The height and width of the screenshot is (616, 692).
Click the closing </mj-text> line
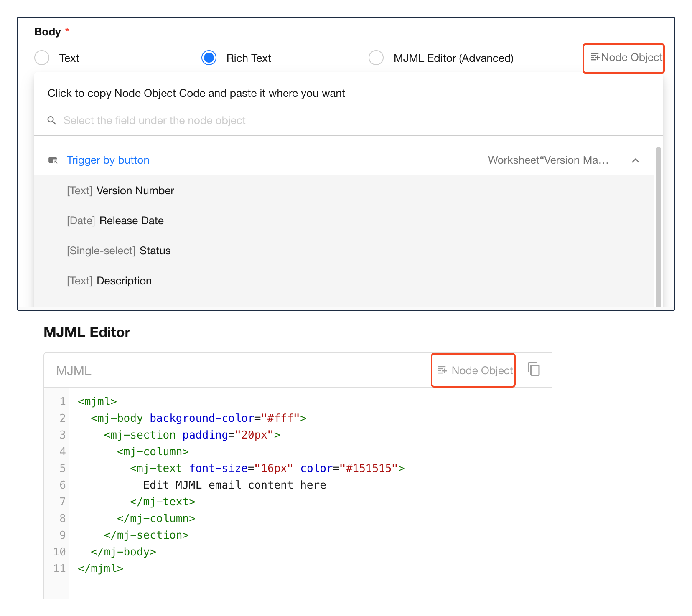pos(163,502)
